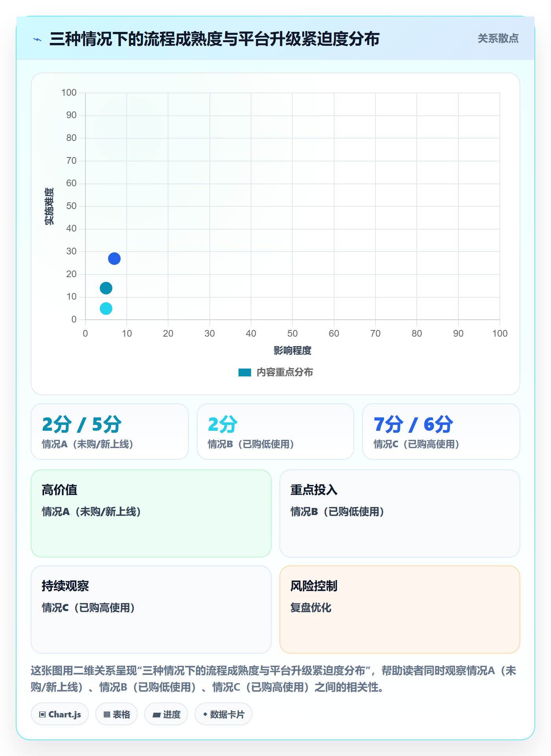This screenshot has height=756, width=551.
Task: Click the 实施难度 y-axis title
Action: 49,206
